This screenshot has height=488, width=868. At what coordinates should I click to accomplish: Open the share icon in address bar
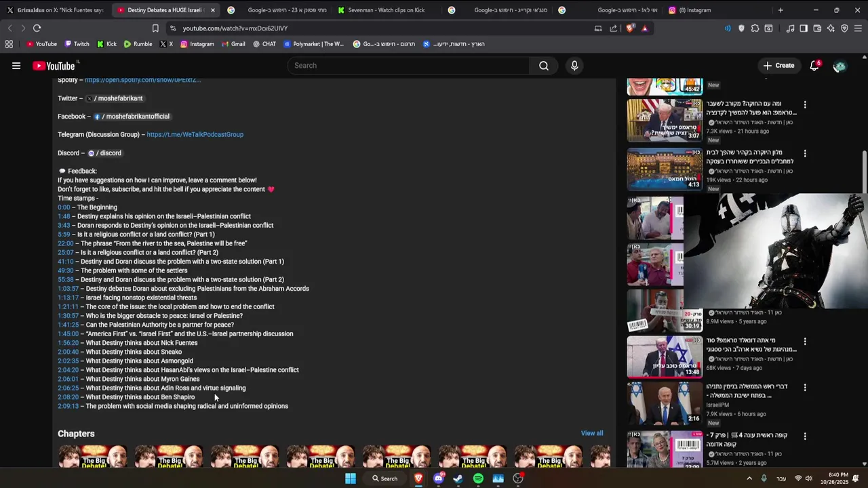tap(613, 28)
